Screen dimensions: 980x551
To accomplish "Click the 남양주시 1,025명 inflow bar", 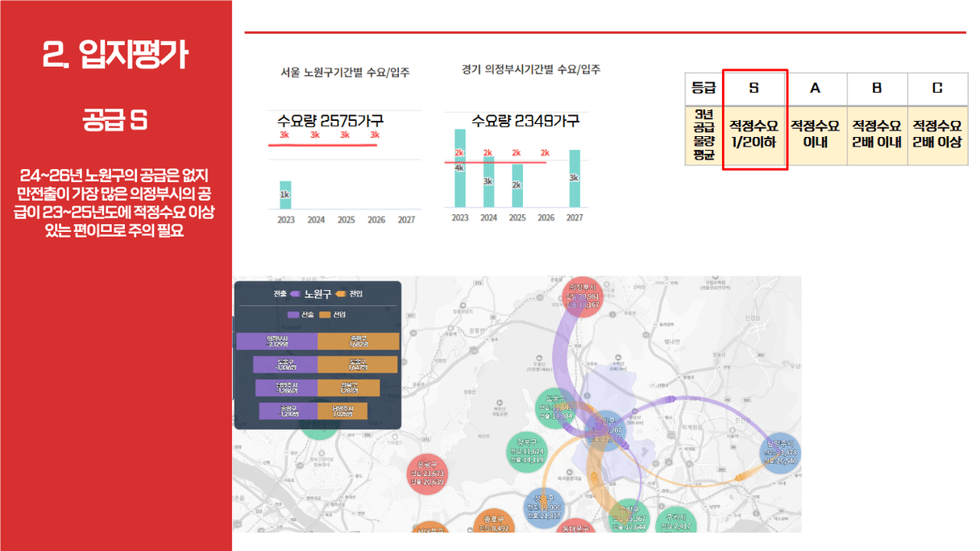I will click(343, 411).
